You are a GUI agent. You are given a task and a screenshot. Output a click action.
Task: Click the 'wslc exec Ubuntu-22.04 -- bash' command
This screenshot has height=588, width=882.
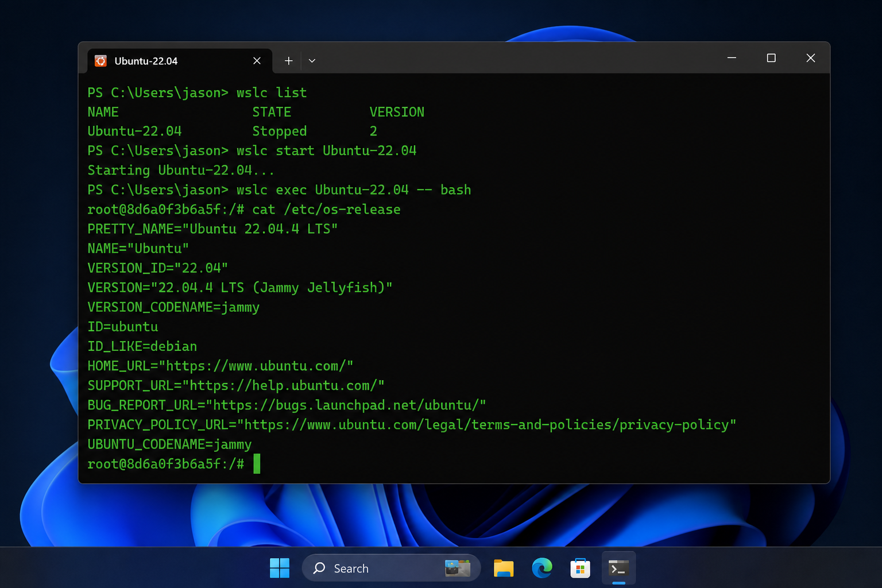pos(354,189)
